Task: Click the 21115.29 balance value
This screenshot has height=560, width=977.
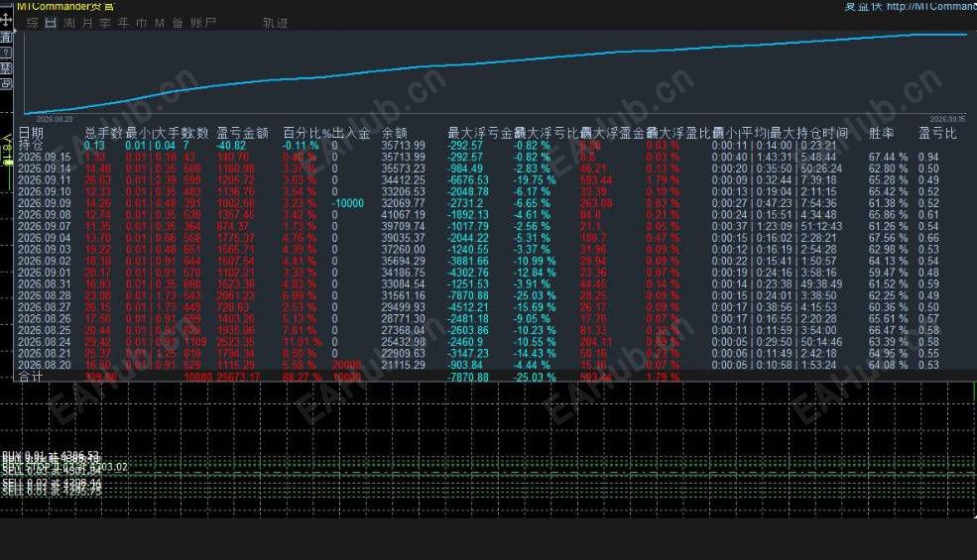Action: (403, 365)
